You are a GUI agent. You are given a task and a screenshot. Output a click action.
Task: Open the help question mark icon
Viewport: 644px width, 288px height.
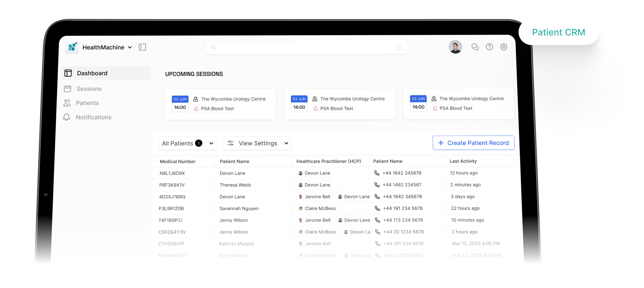click(489, 47)
